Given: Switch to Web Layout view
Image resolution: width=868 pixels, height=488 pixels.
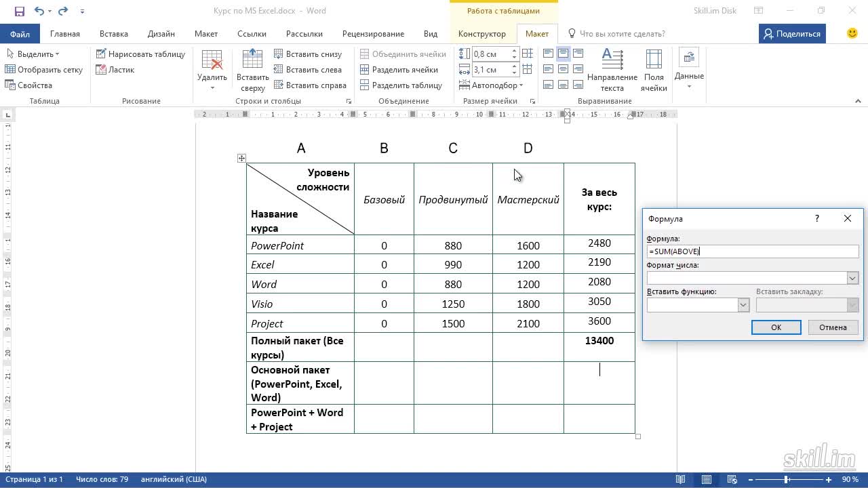Looking at the screenshot, I should coord(732,479).
